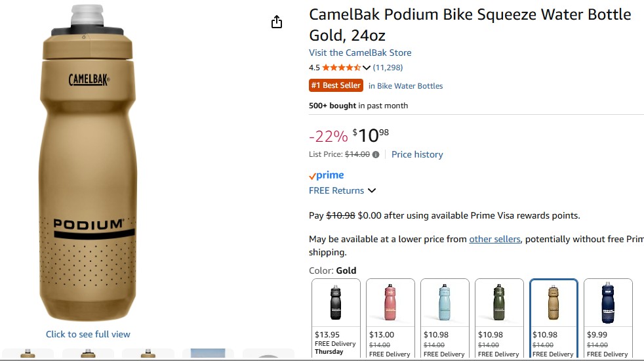Viewport: 644px width, 361px height.
Task: Open the Bike Water Bottles category link
Action: (x=405, y=86)
